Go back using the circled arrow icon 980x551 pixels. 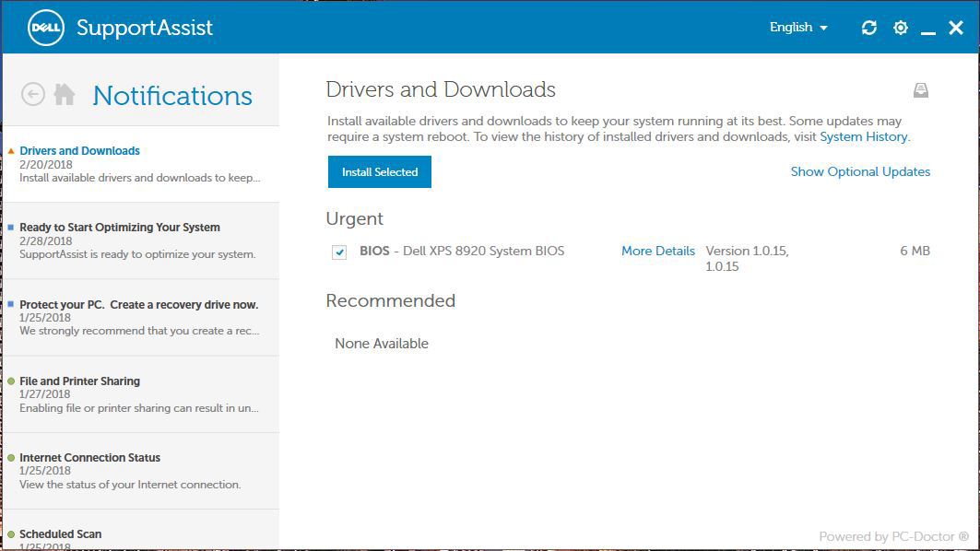[33, 94]
